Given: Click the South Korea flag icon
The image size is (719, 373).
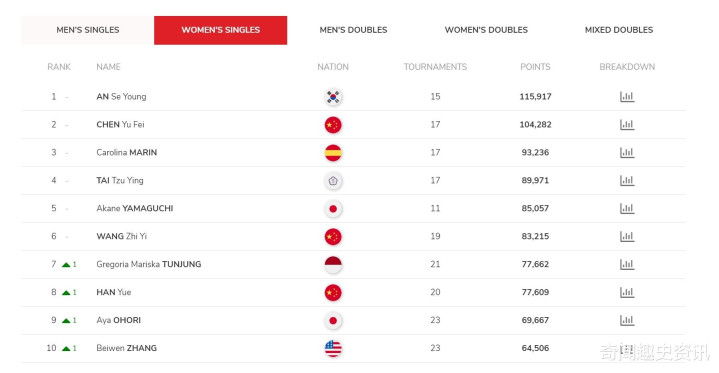Looking at the screenshot, I should (x=333, y=97).
